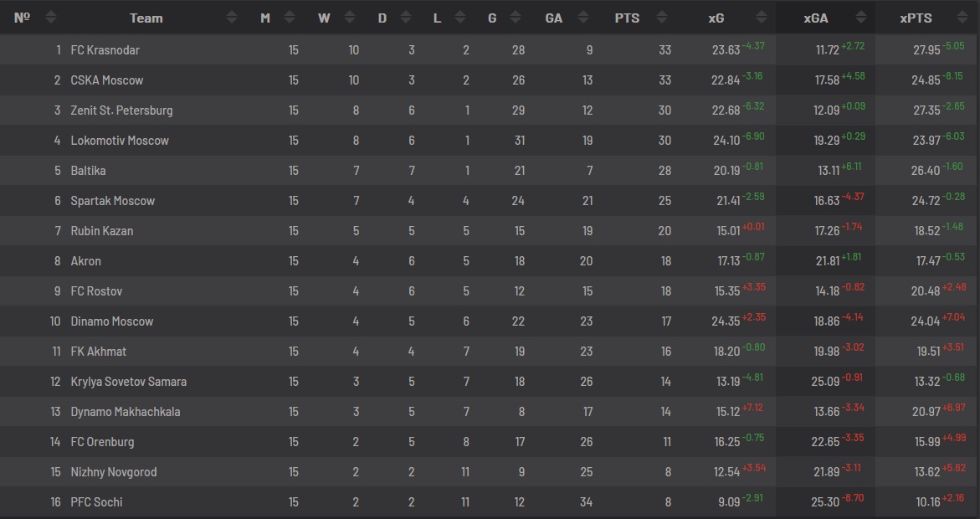Select the Lokomotiv Moscow team name
Screen dimensions: 980x519
pos(120,141)
